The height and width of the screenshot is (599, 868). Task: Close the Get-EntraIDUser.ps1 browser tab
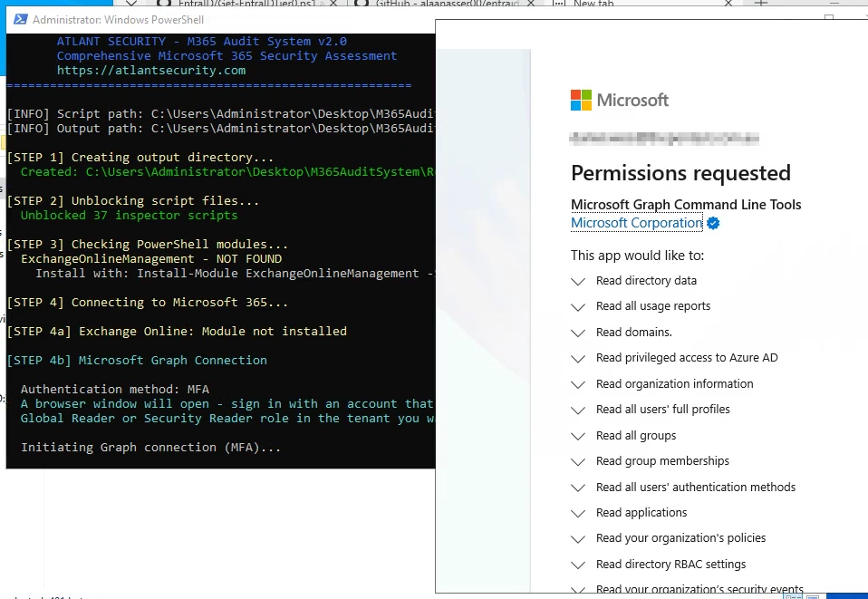point(333,4)
